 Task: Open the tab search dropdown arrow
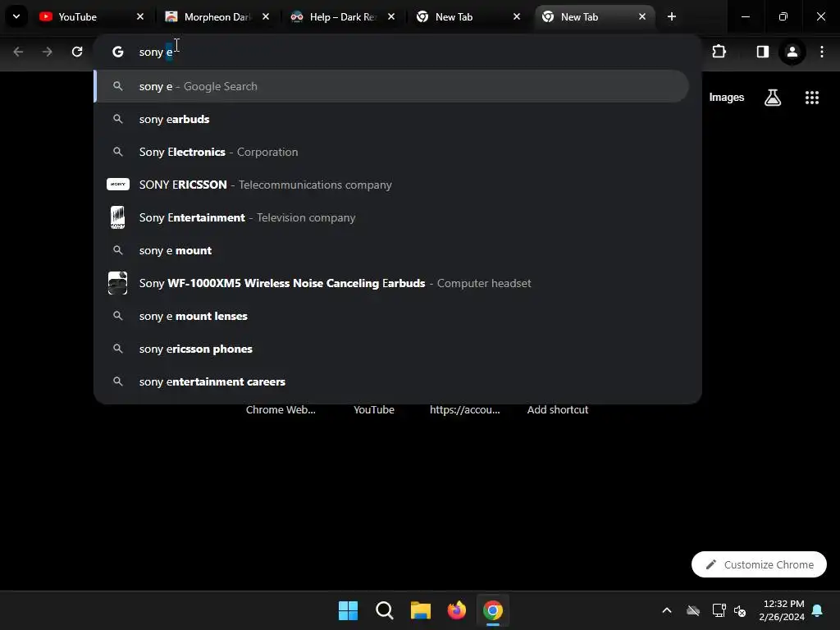click(x=16, y=16)
